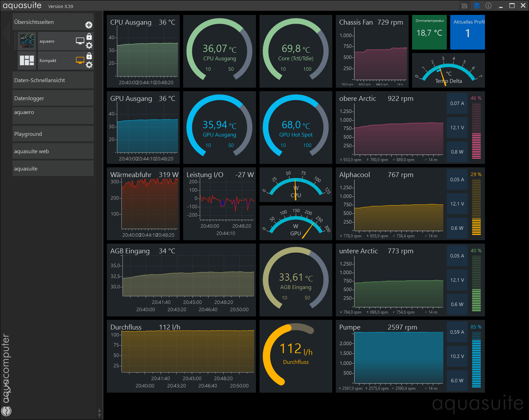Select the obere Arctic fan rpm chart

391,128
